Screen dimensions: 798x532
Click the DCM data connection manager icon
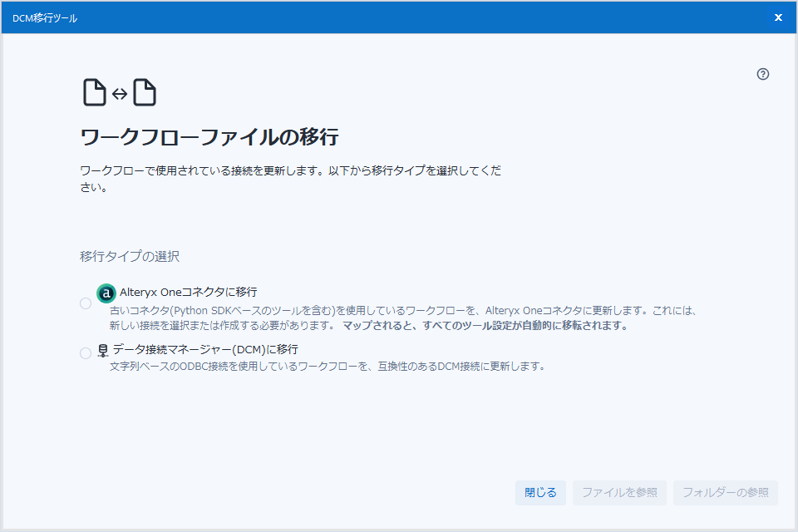(x=103, y=351)
